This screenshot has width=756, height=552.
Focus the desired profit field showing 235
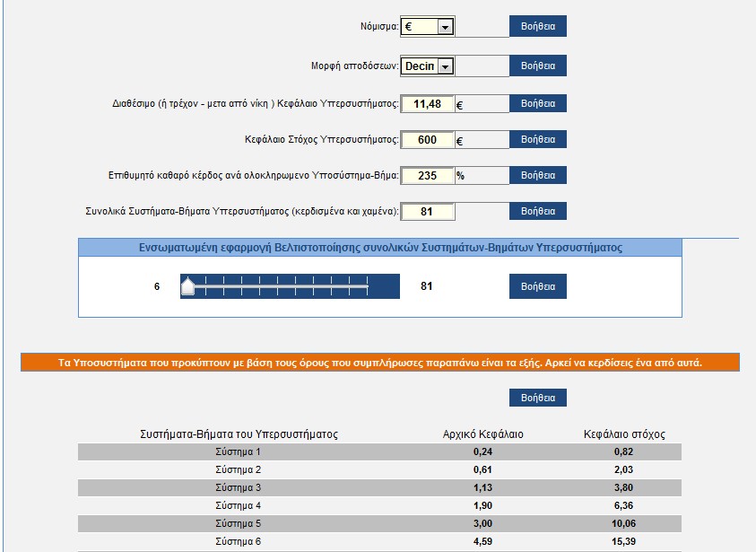[427, 176]
